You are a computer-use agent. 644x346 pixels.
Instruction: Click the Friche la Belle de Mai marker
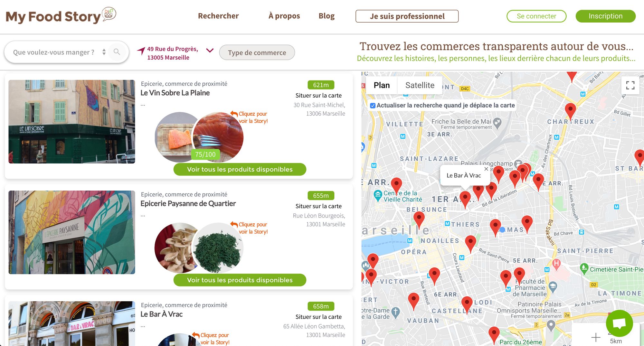pyautogui.click(x=497, y=123)
